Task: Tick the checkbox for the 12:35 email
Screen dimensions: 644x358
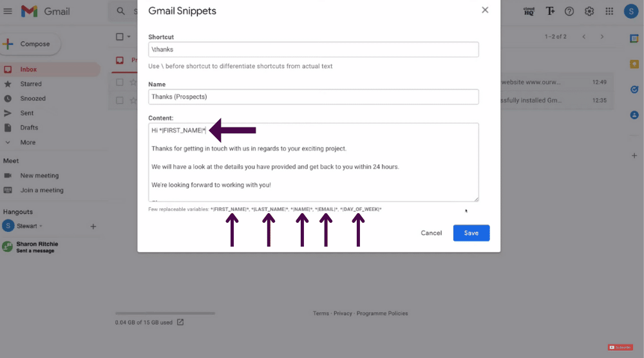Action: 120,100
